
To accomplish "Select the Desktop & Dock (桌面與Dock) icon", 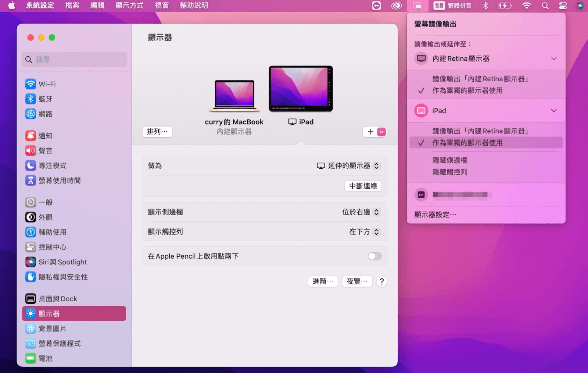I will [31, 299].
